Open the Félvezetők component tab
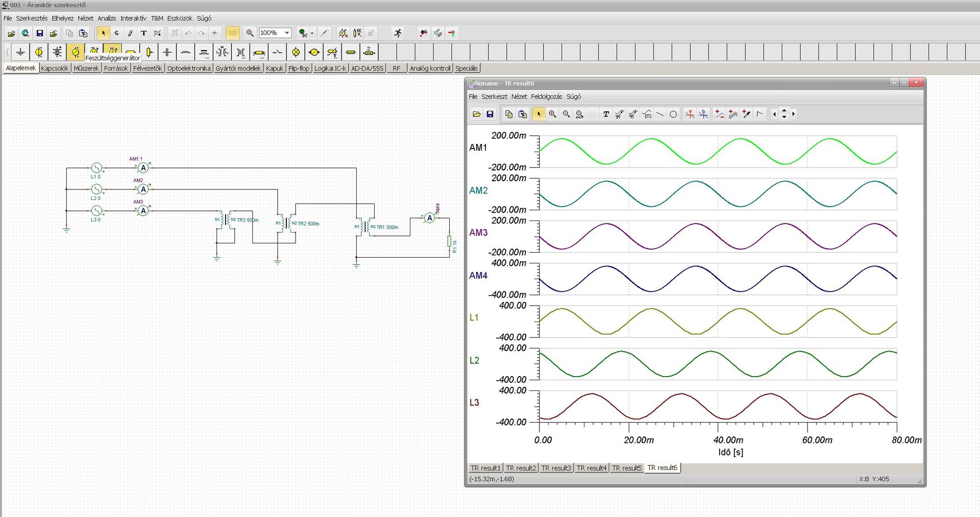The height and width of the screenshot is (517, 980). click(148, 68)
